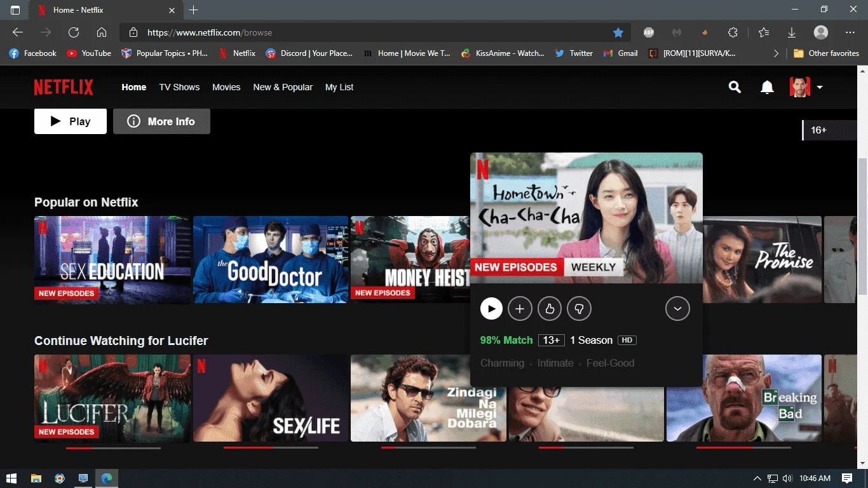Viewport: 868px width, 488px height.
Task: Resume Sex/Life from Continue Watching
Action: [x=271, y=398]
